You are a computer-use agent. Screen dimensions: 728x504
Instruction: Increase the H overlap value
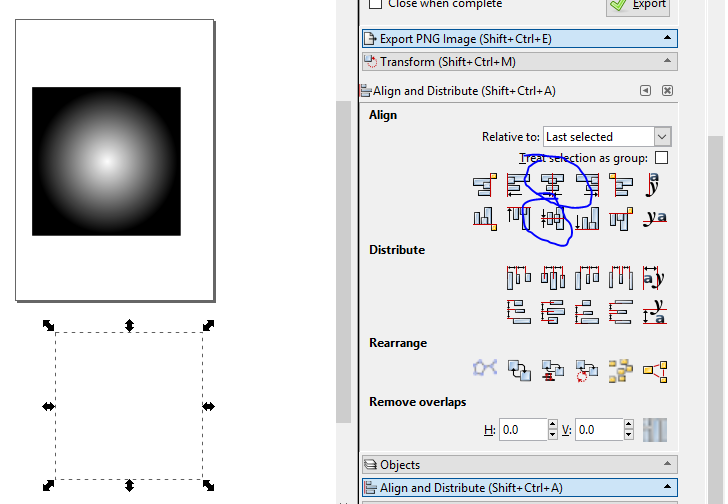click(x=552, y=425)
